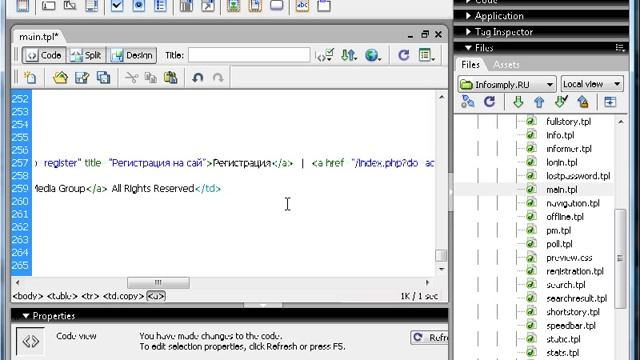640x360 pixels.
Task: Connect to remote host in Files panel
Action: [468, 102]
